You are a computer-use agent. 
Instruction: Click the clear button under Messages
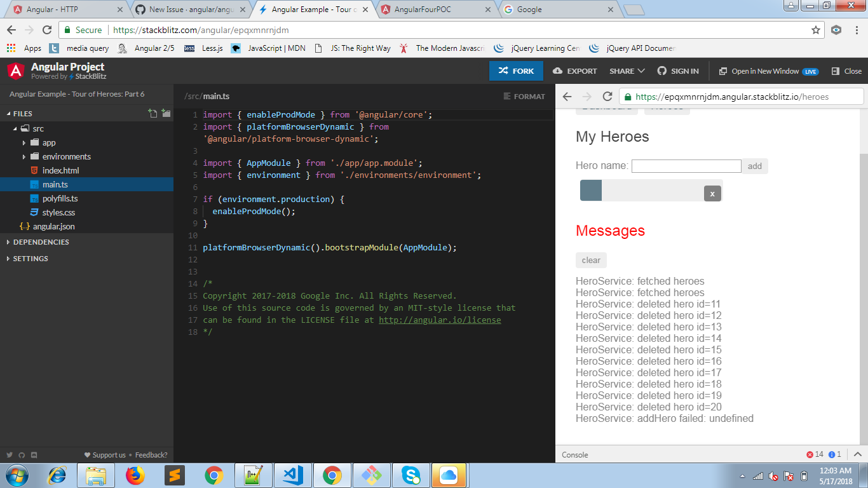pos(590,260)
